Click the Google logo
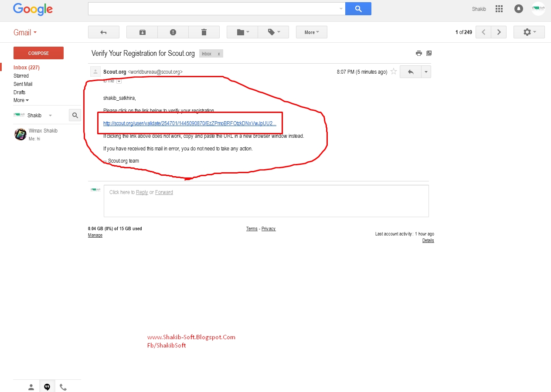Screen dimensions: 551x392 point(33,9)
